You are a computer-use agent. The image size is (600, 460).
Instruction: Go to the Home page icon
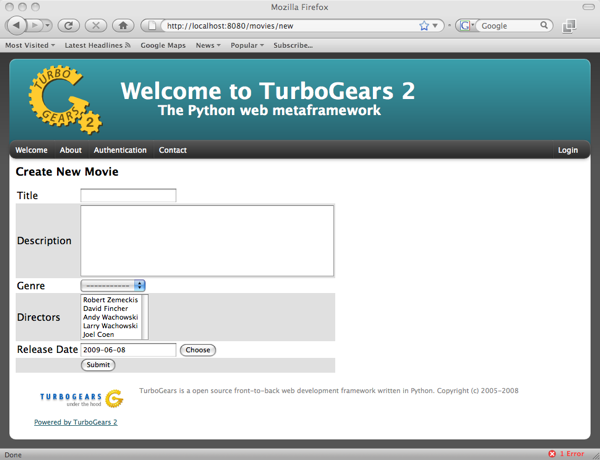coord(123,26)
